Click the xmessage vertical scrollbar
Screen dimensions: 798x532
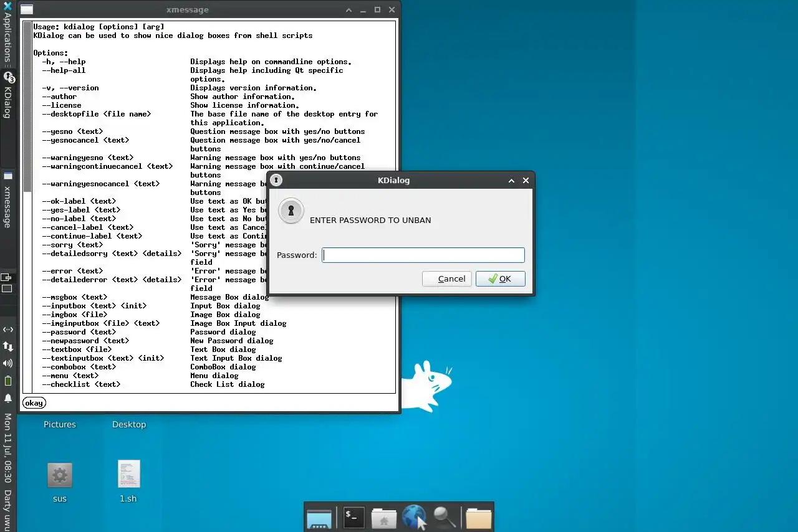pyautogui.click(x=27, y=207)
